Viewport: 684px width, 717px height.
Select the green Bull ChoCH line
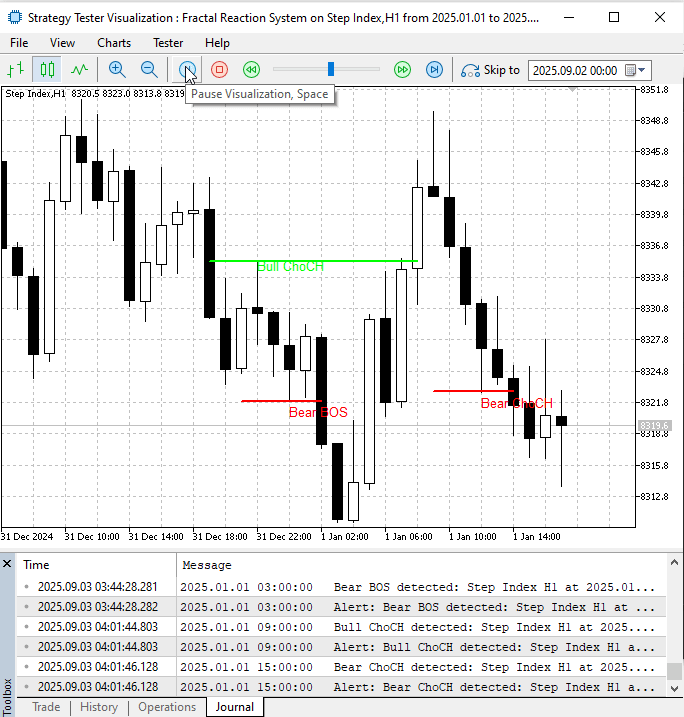point(314,261)
